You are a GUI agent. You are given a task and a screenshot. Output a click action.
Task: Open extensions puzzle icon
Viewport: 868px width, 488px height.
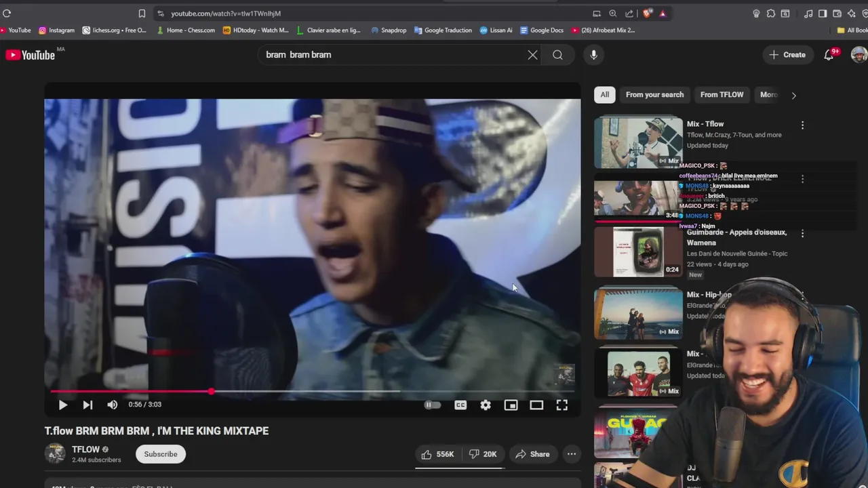771,13
